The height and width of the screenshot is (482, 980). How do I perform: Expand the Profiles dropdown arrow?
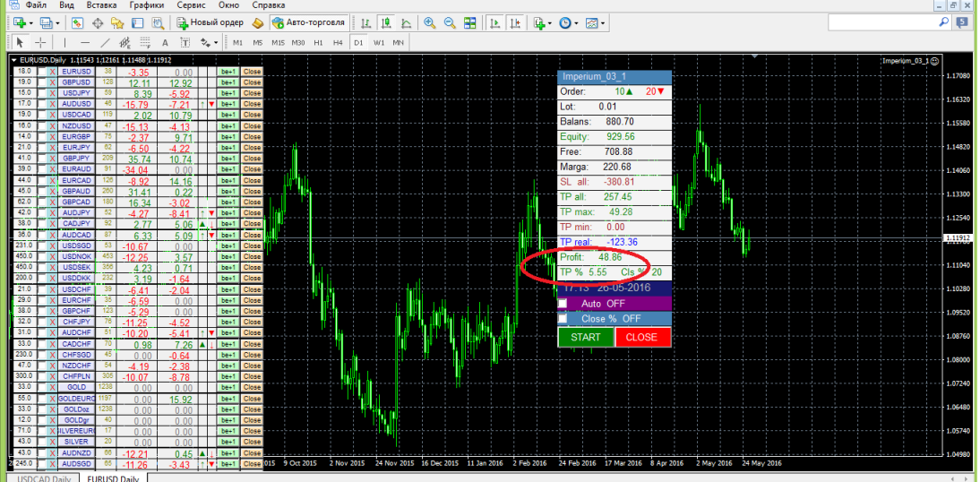[x=57, y=23]
